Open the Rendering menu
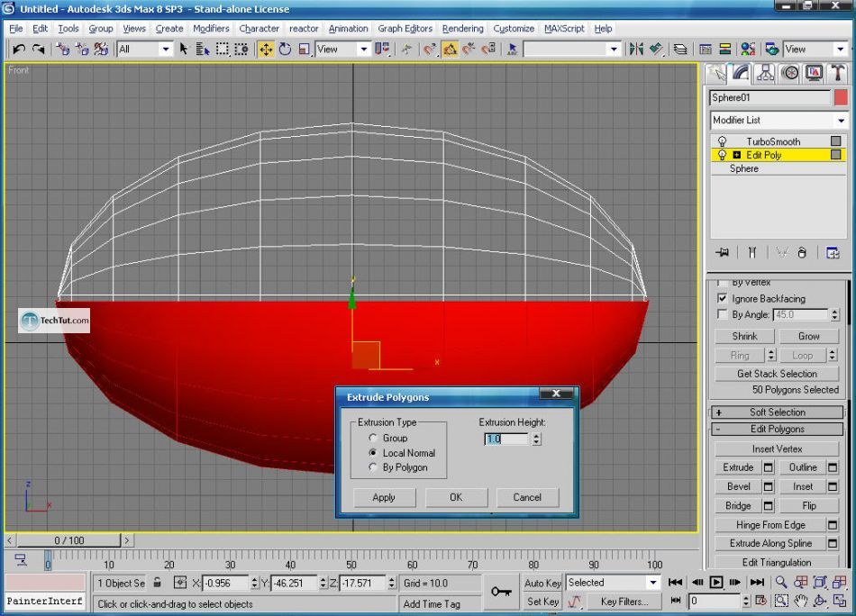The height and width of the screenshot is (616, 856). (462, 29)
